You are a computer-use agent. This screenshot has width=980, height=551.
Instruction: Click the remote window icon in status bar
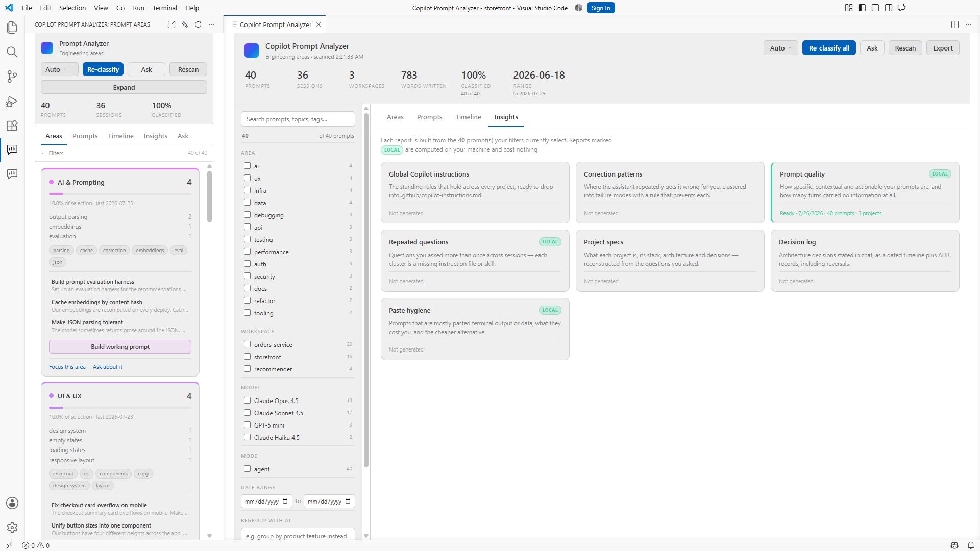click(x=9, y=545)
